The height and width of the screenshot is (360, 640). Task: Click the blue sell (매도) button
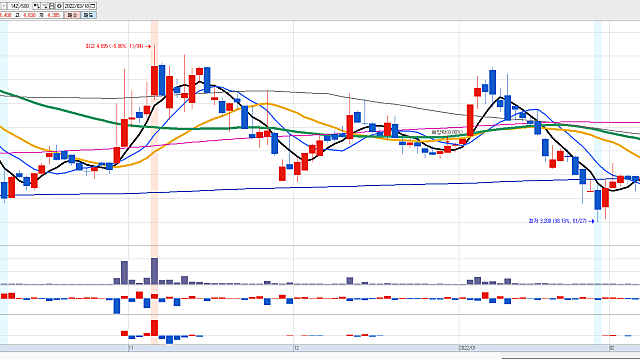[x=89, y=15]
